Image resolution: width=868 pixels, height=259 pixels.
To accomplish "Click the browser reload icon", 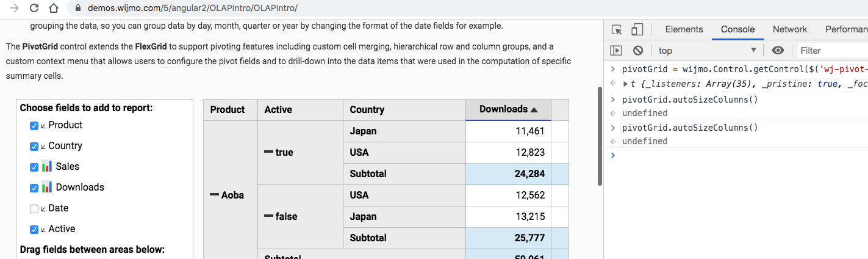I will click(x=34, y=9).
